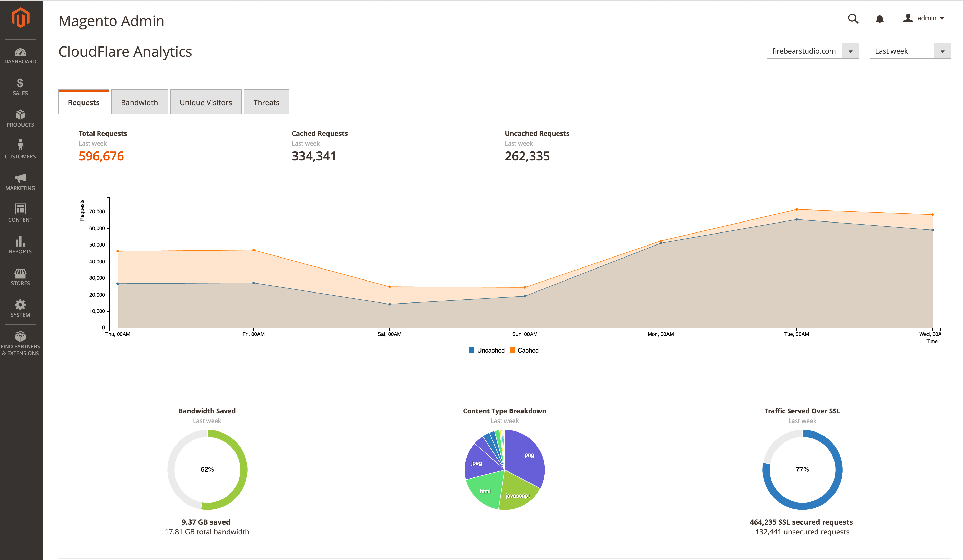Click the Traffic Served Over SSL heading
The height and width of the screenshot is (560, 963).
802,411
